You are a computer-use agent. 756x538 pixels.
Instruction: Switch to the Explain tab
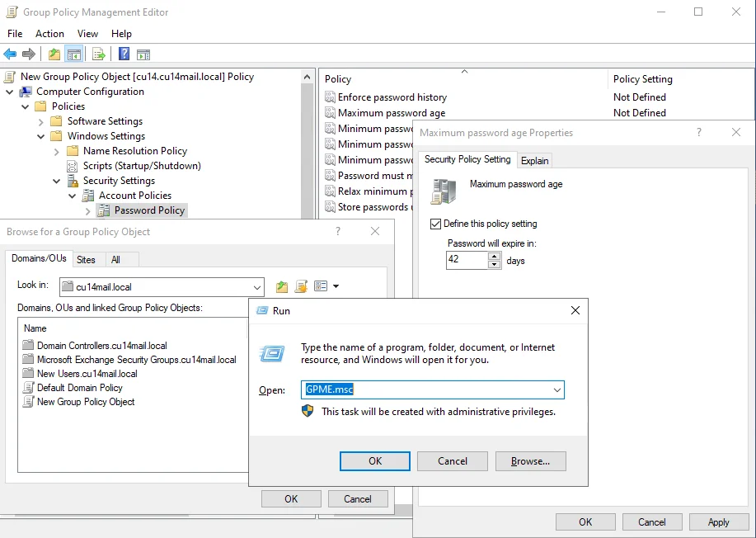coord(535,161)
